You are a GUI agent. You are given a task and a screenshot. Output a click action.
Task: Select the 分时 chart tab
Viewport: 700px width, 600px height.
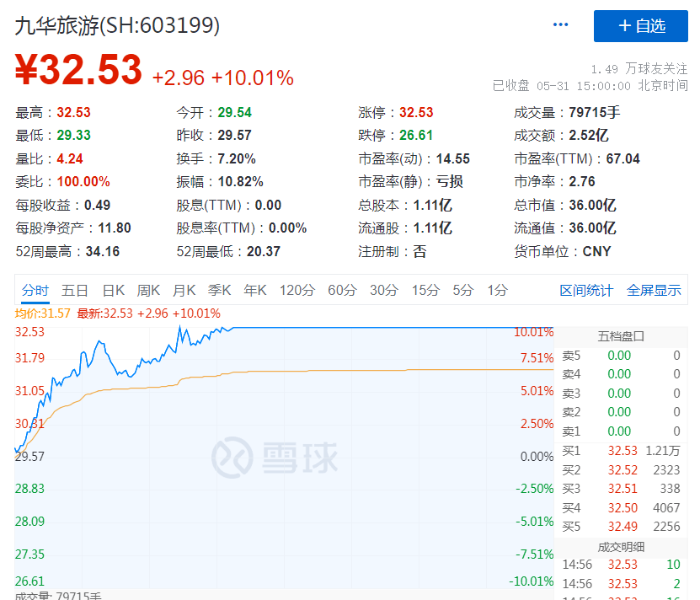pyautogui.click(x=35, y=291)
